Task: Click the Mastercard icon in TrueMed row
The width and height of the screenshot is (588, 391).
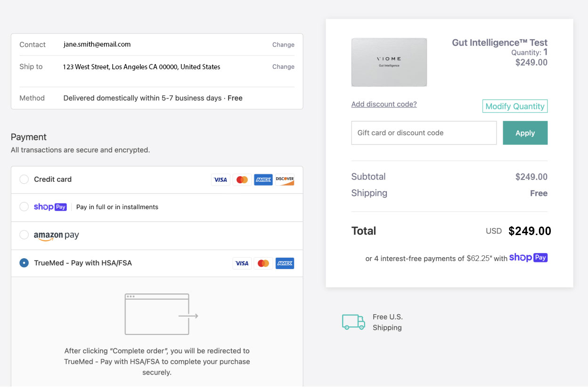Action: click(x=263, y=263)
